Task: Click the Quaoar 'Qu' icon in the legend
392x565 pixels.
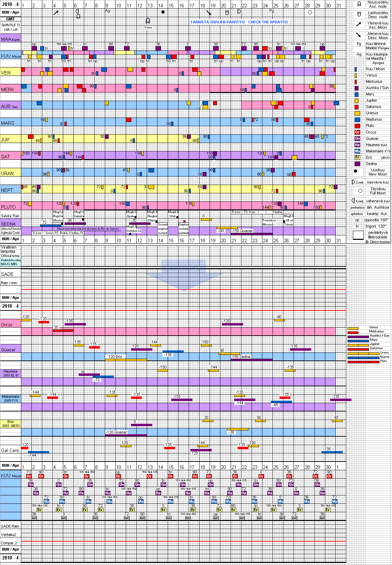Action: click(x=357, y=138)
